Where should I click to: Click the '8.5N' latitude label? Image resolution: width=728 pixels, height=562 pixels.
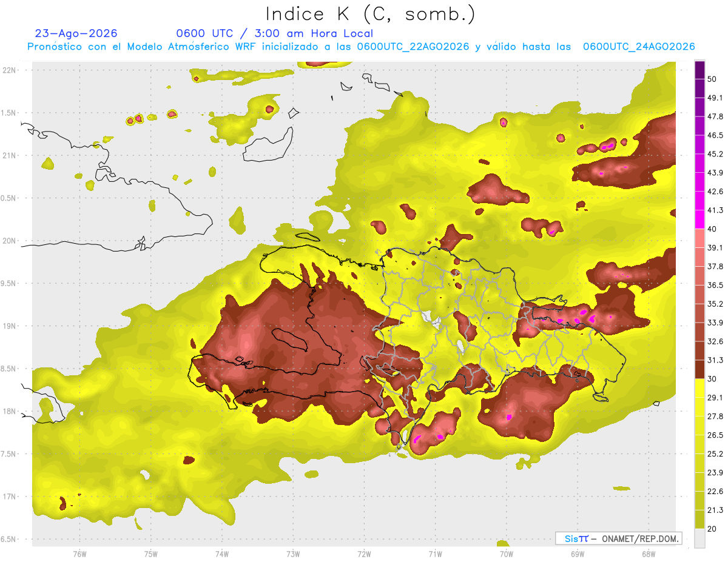[8, 369]
